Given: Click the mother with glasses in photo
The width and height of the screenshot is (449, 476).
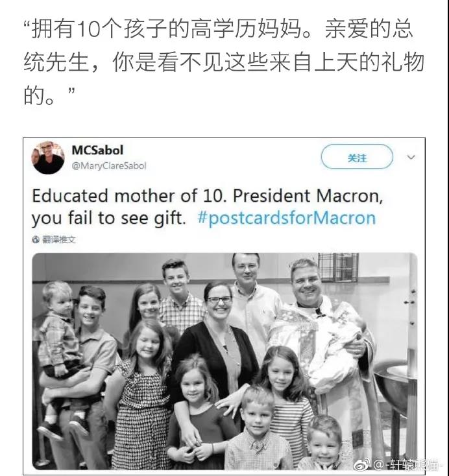Looking at the screenshot, I should point(217,331).
